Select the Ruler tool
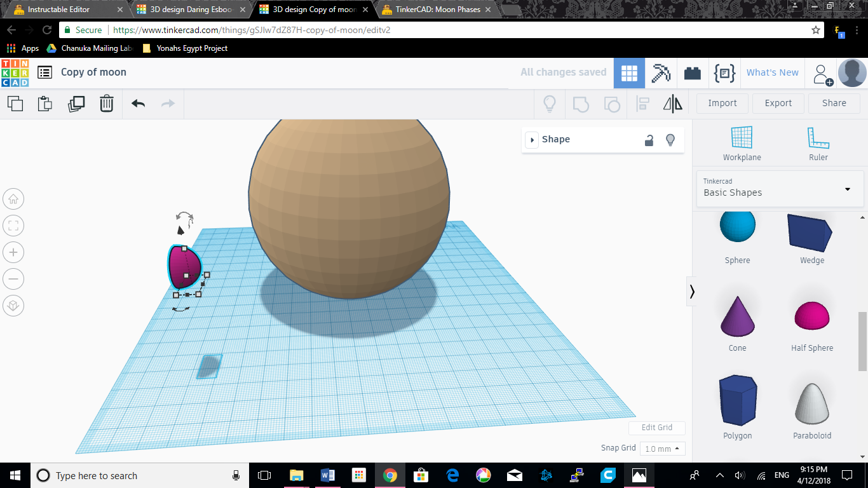This screenshot has height=488, width=868. click(x=818, y=144)
